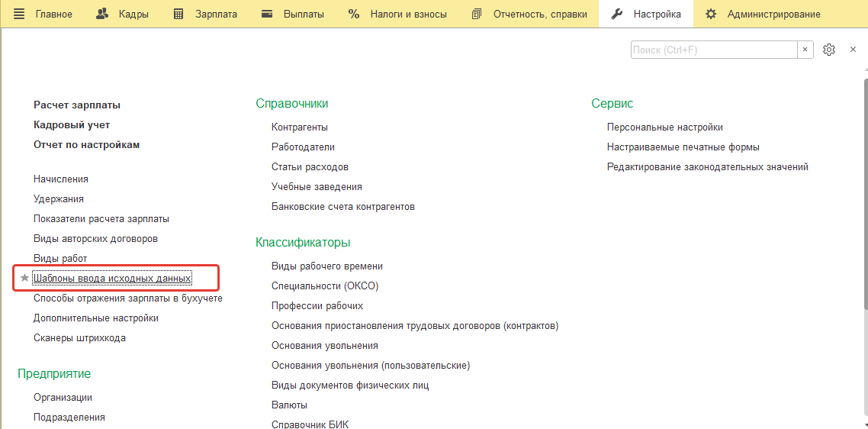
Task: Open the Работодатели directory
Action: (x=303, y=147)
